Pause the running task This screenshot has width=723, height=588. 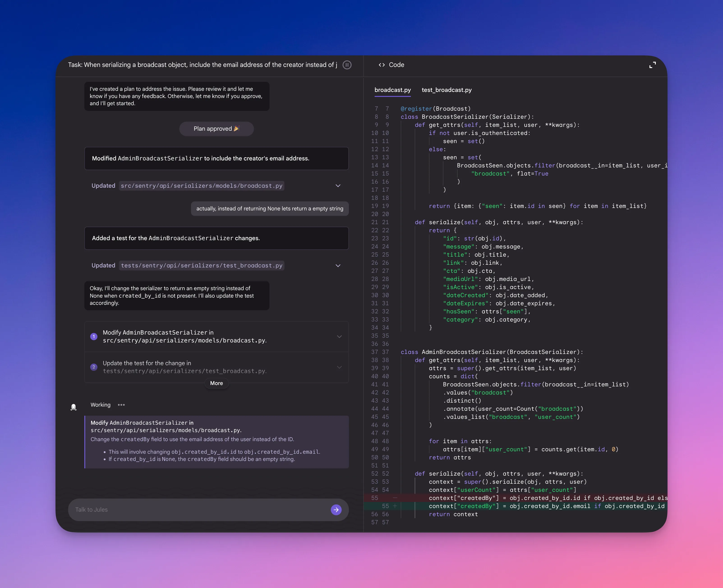pyautogui.click(x=347, y=65)
